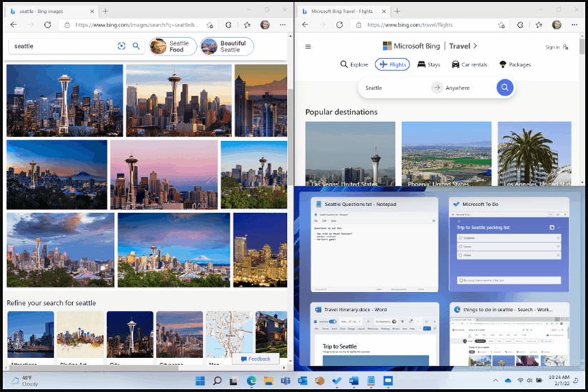Open Outlook from the taskbar

point(303,381)
